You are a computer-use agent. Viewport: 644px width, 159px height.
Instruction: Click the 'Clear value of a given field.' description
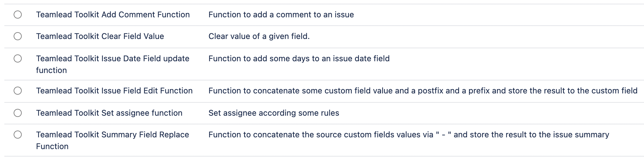tap(259, 36)
